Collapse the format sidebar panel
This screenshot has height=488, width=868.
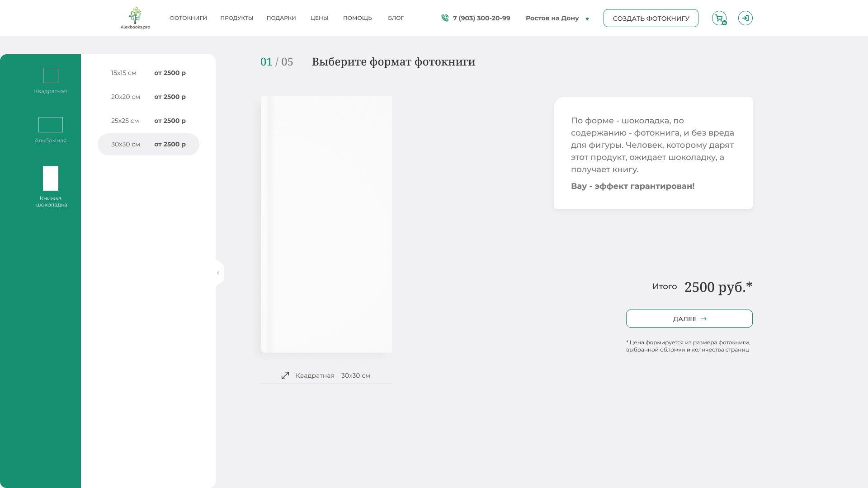click(x=218, y=273)
